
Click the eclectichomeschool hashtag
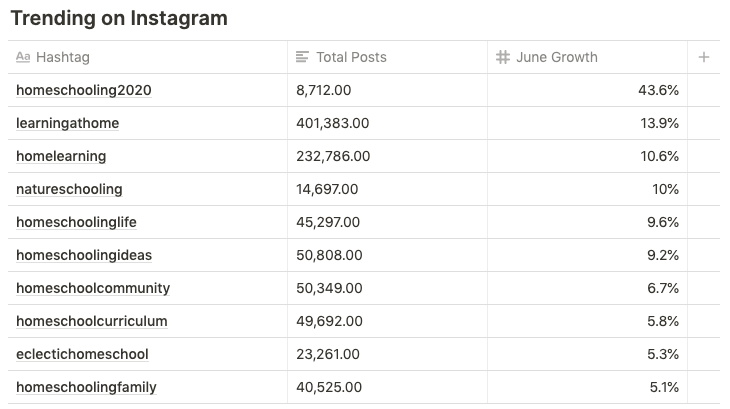click(x=82, y=354)
